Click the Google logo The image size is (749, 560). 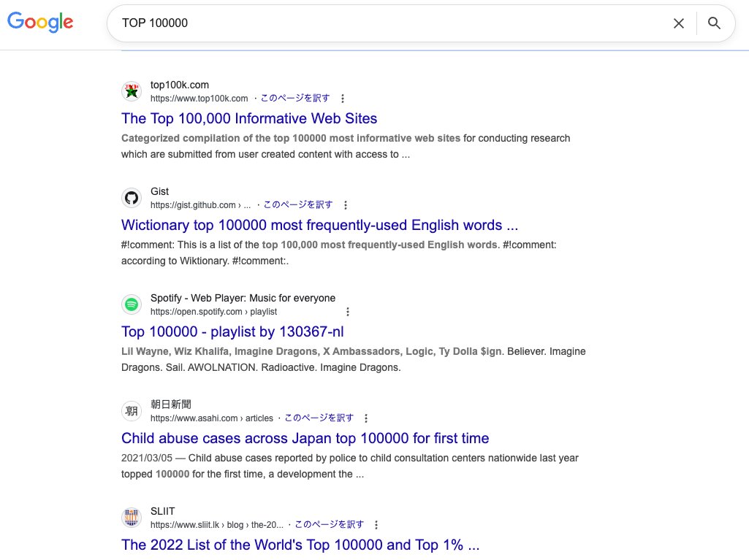(x=40, y=22)
